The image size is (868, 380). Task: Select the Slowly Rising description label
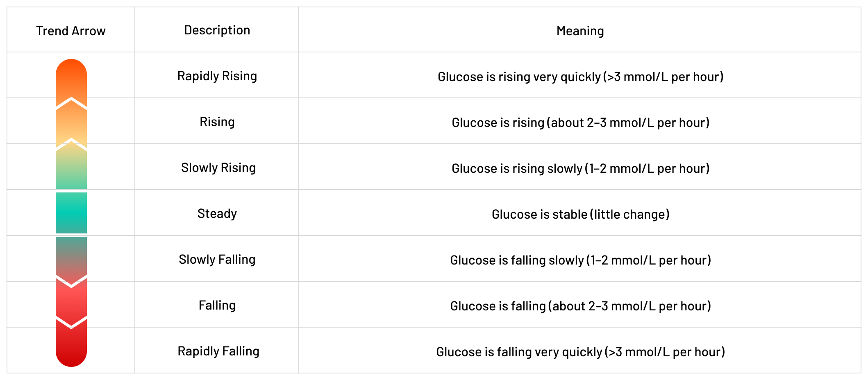tap(218, 168)
